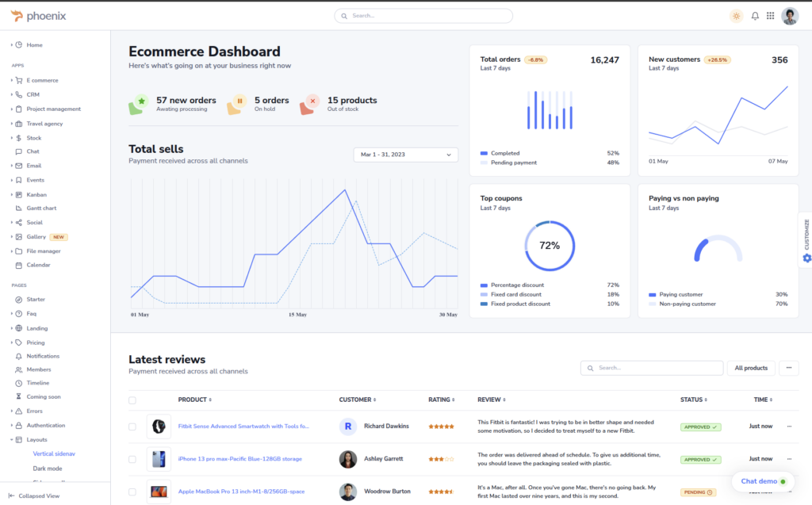
Task: Open Kanban in the sidebar
Action: (x=36, y=194)
